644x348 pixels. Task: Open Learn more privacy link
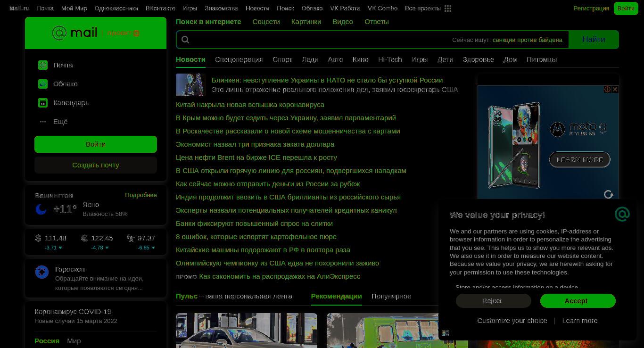click(x=580, y=321)
